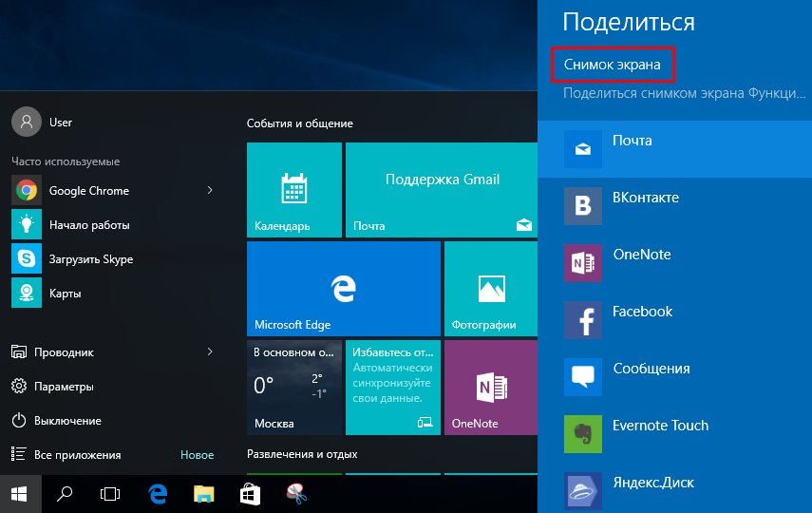Expand Проводник jump list arrow

point(210,351)
